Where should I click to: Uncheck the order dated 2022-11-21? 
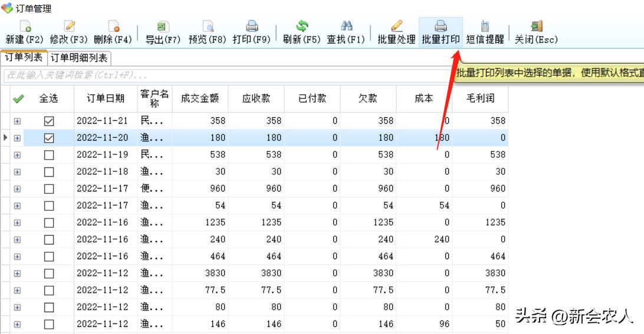point(49,121)
